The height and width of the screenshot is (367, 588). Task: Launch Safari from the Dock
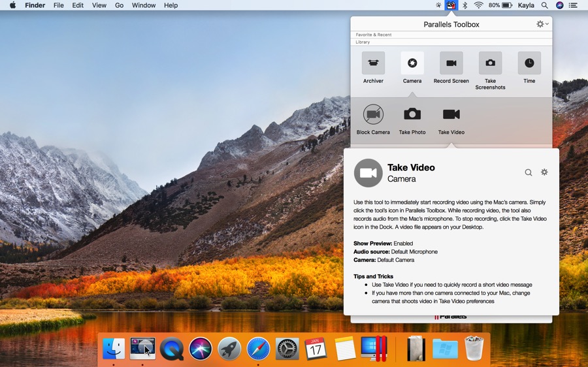[x=258, y=349]
